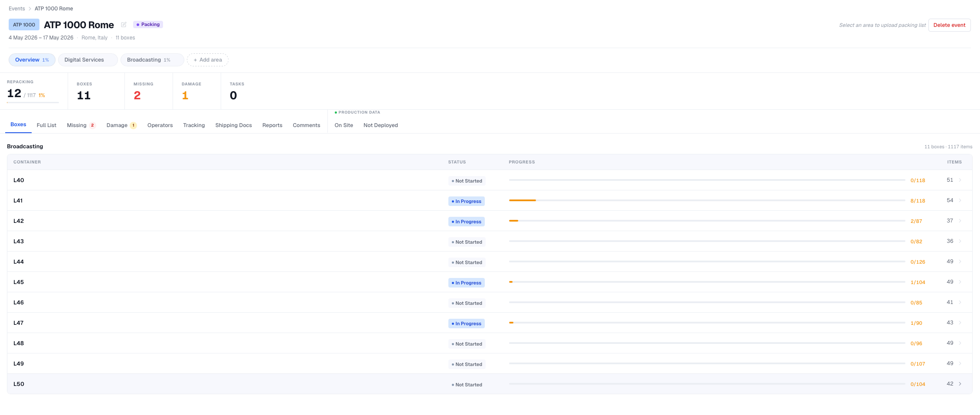
Task: Click the yellow badge on Damage tab
Action: tap(134, 125)
